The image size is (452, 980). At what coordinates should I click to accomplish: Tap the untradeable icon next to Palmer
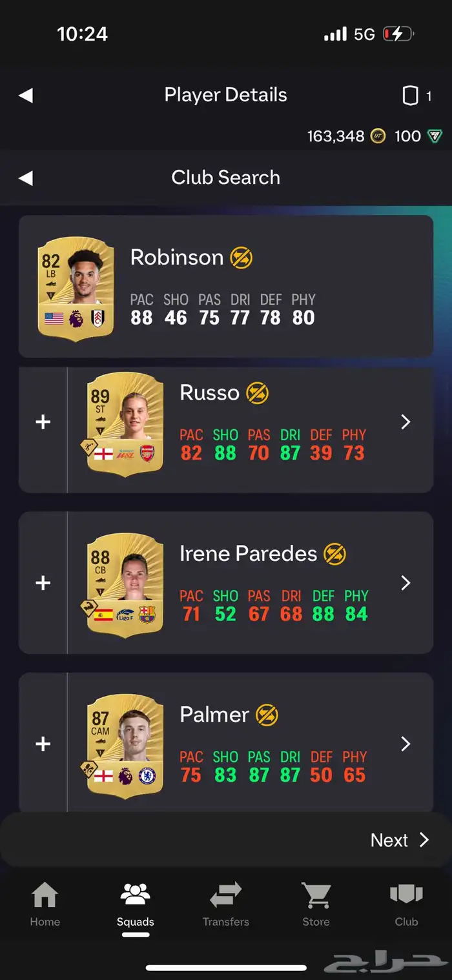[x=267, y=715]
